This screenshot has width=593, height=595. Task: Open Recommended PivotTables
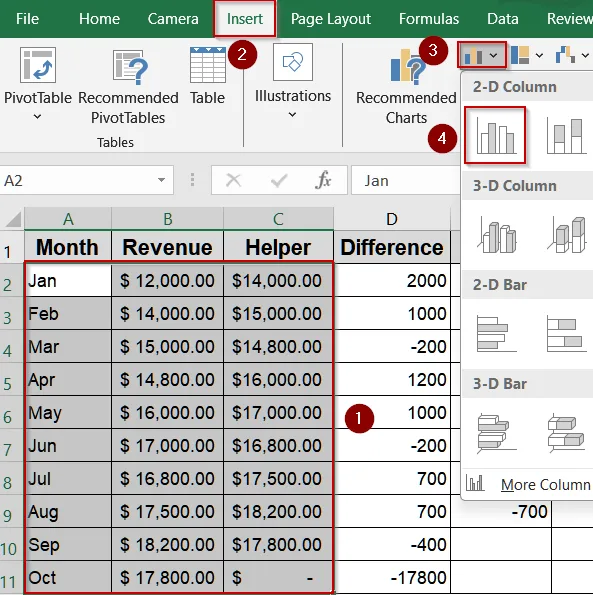point(128,87)
